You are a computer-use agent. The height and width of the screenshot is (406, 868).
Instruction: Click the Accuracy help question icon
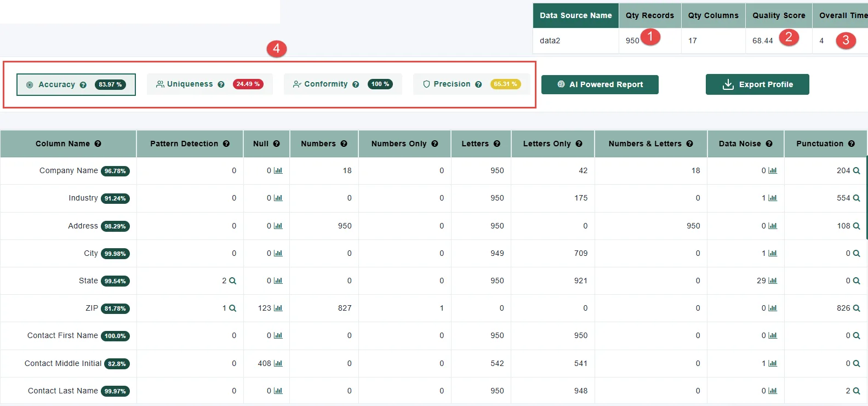click(83, 85)
